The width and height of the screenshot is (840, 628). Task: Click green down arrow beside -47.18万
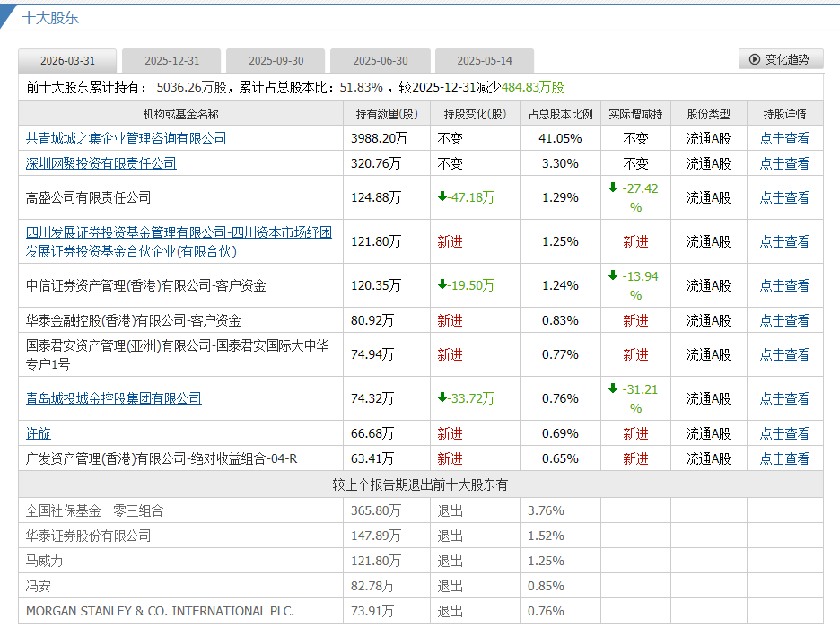pyautogui.click(x=442, y=197)
